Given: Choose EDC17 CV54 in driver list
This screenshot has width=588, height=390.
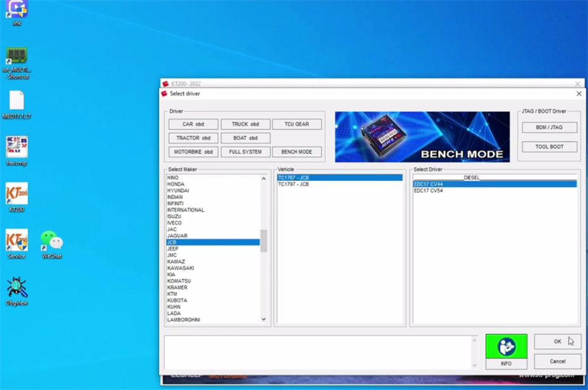Looking at the screenshot, I should click(x=428, y=191).
